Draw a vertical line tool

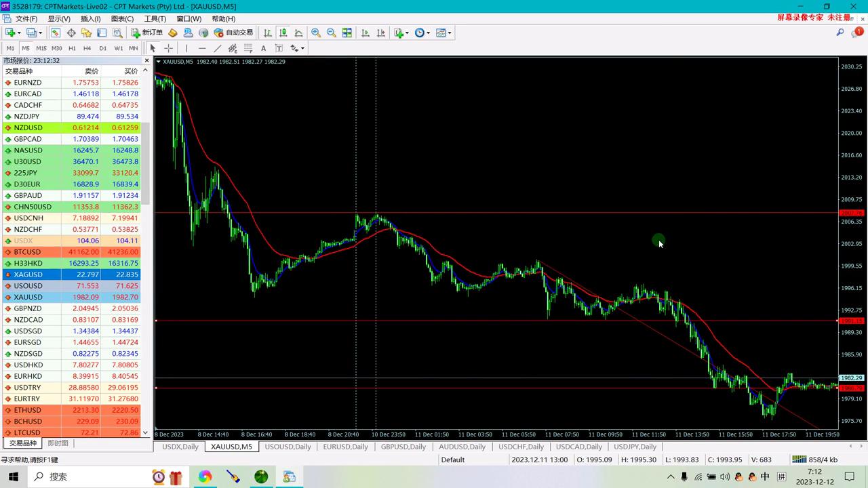(186, 48)
